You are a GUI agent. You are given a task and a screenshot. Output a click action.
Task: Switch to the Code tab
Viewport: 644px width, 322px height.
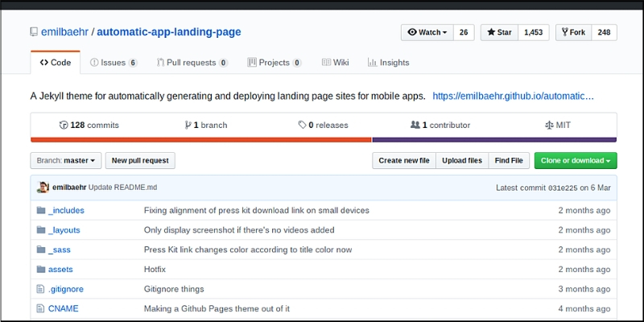tap(56, 63)
